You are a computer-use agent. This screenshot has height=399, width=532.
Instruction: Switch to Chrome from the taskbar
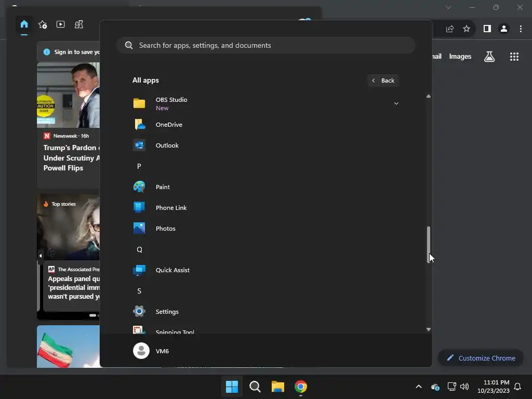301,387
